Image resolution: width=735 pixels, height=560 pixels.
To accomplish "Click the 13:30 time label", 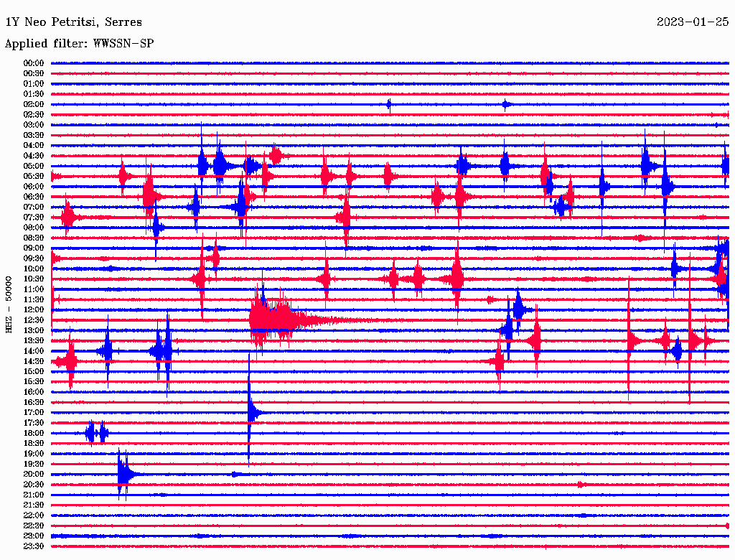I will click(33, 341).
